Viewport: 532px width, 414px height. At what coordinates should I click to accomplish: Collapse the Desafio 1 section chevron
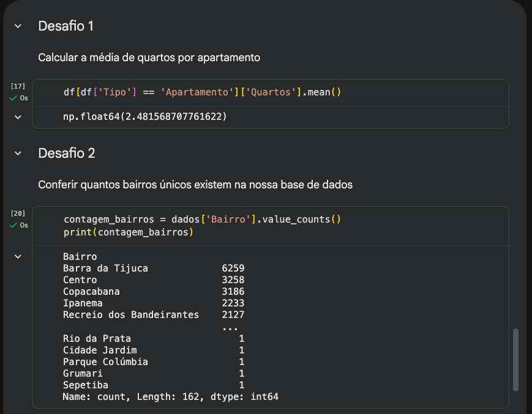(18, 26)
